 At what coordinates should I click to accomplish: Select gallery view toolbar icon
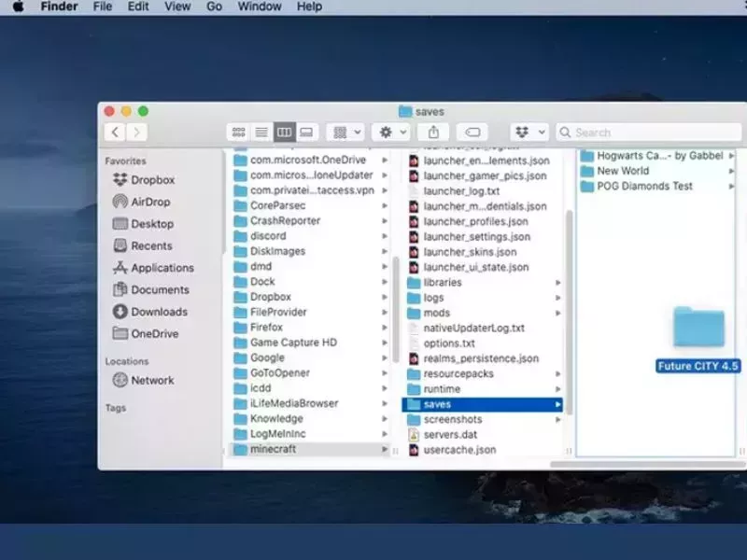306,133
